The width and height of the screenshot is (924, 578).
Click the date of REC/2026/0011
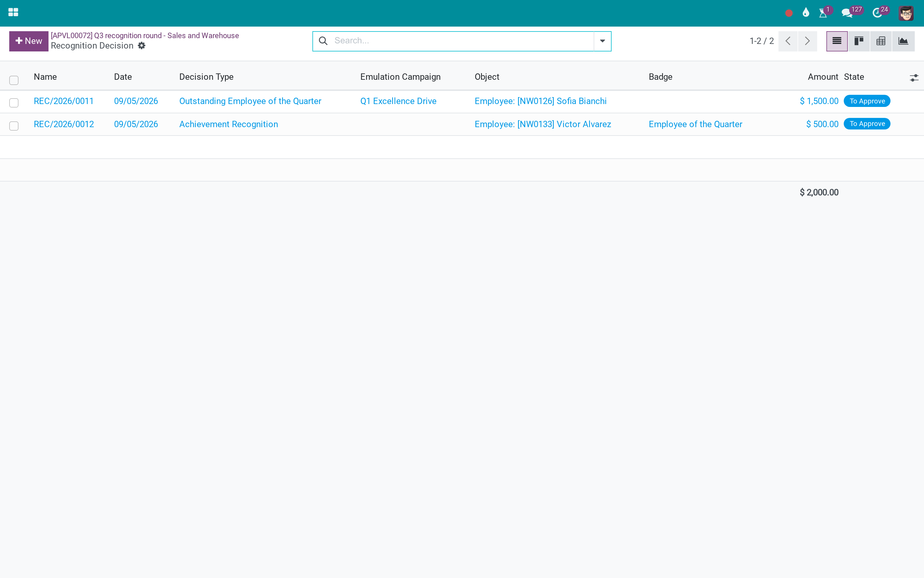136,101
